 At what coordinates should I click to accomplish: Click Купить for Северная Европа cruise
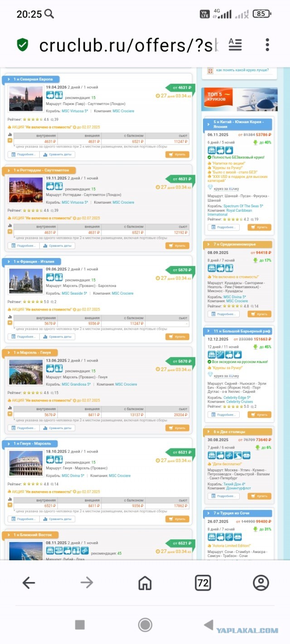click(177, 155)
